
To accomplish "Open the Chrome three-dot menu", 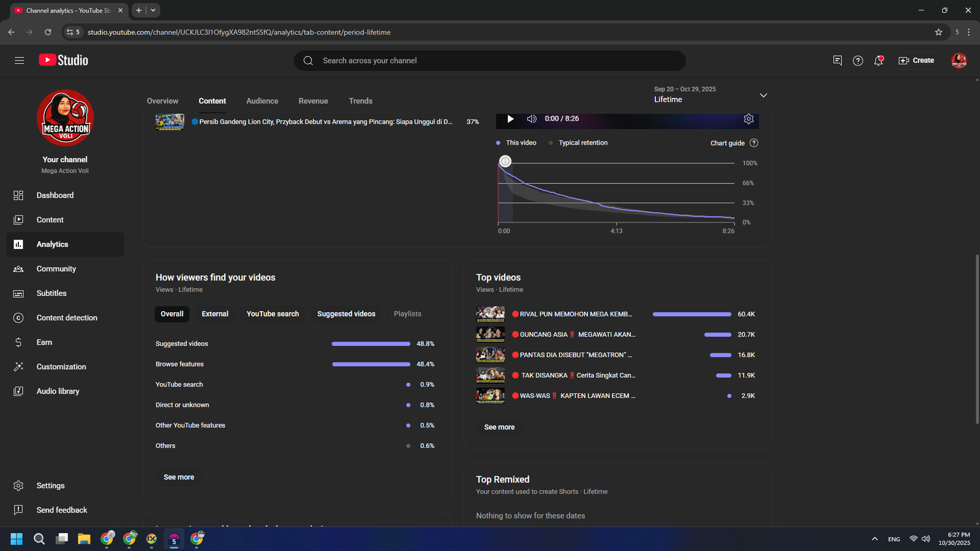I will pyautogui.click(x=968, y=32).
